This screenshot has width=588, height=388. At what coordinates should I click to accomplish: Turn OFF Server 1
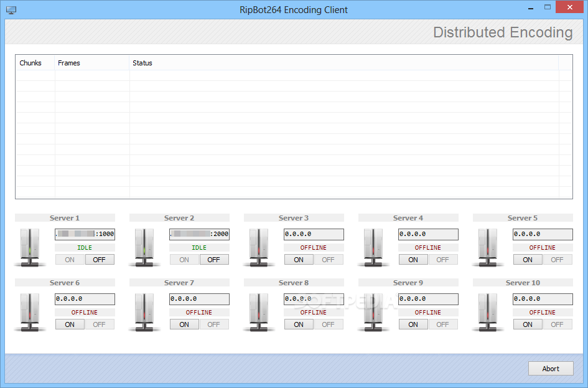click(100, 260)
